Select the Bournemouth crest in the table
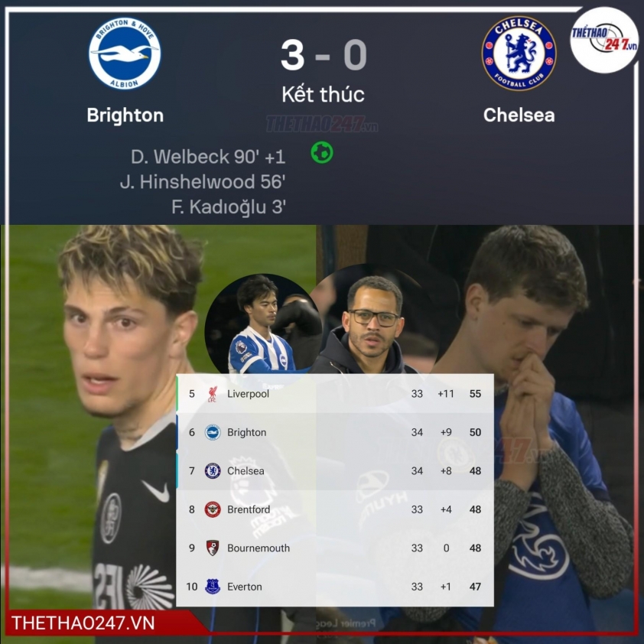 (213, 548)
